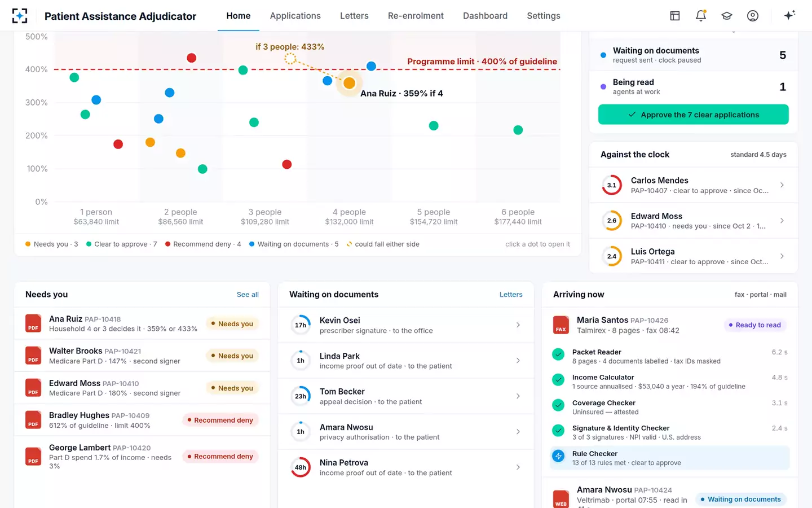Click the PDF icon for Ana Ruiz PAP-10418
Image resolution: width=812 pixels, height=508 pixels.
point(33,323)
